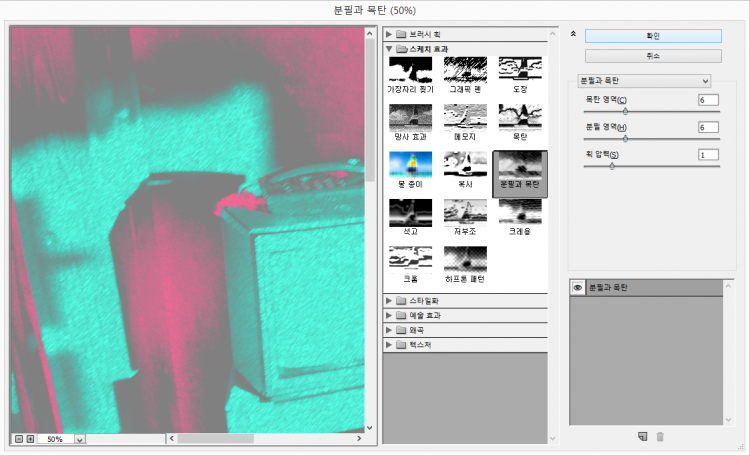Click the zoom in plus button
Viewport: 750px width, 456px height.
30,438
